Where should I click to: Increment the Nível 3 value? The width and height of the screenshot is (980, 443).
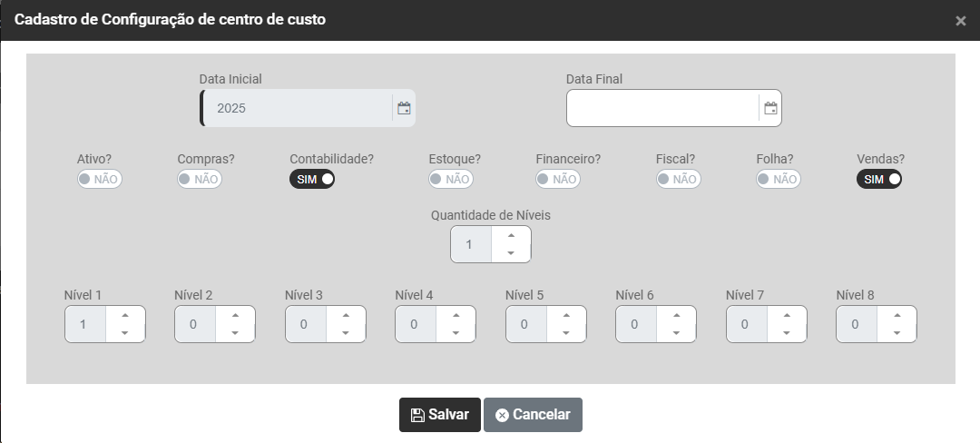[346, 316]
